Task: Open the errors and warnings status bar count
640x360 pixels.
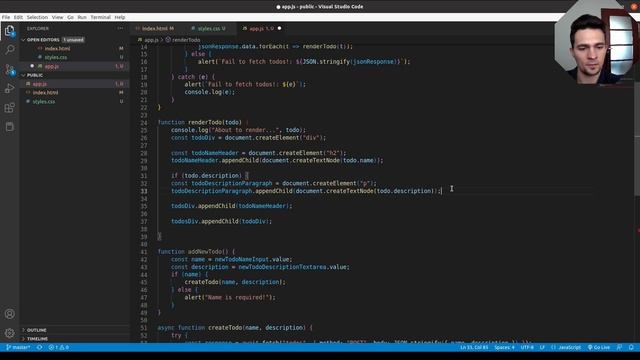Action: [x=59, y=347]
